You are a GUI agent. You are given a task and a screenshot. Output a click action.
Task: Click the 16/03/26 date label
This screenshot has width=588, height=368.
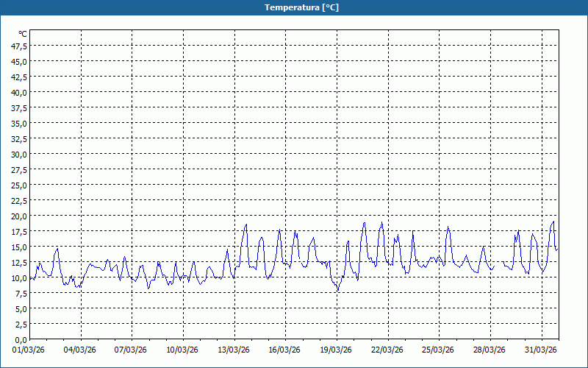(x=284, y=350)
